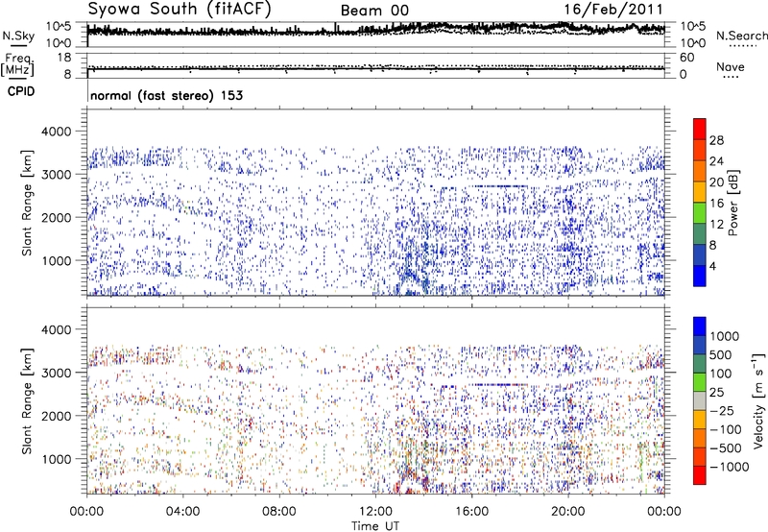Click the 'Time UT' axis title

pos(375,526)
